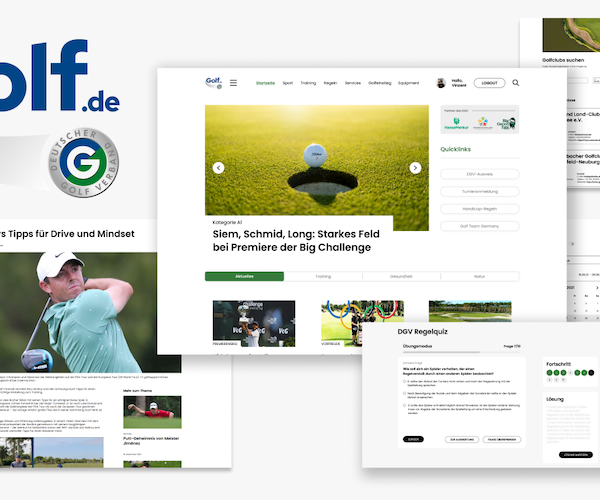Click the LOGOUT button
Screen dimensions: 600x500
pos(489,83)
